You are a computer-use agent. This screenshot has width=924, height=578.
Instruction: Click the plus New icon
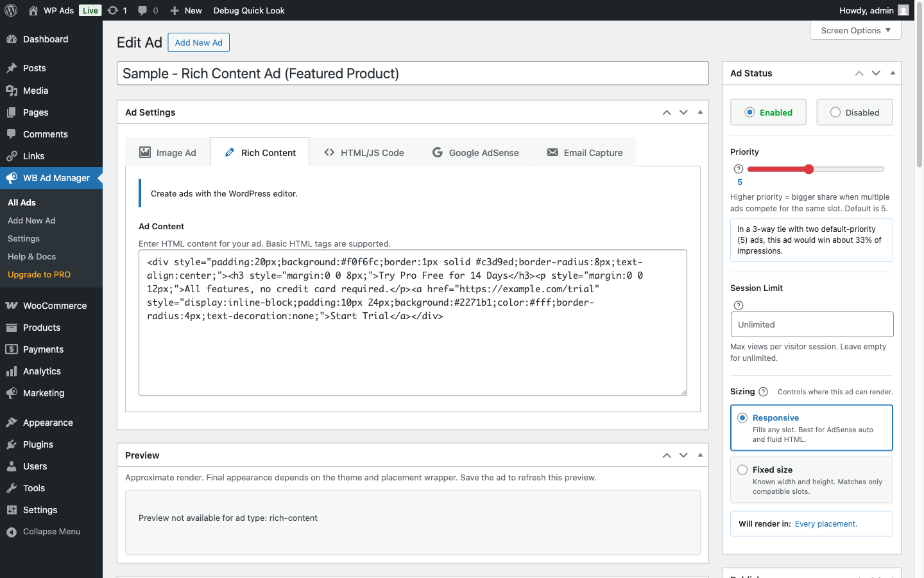175,10
